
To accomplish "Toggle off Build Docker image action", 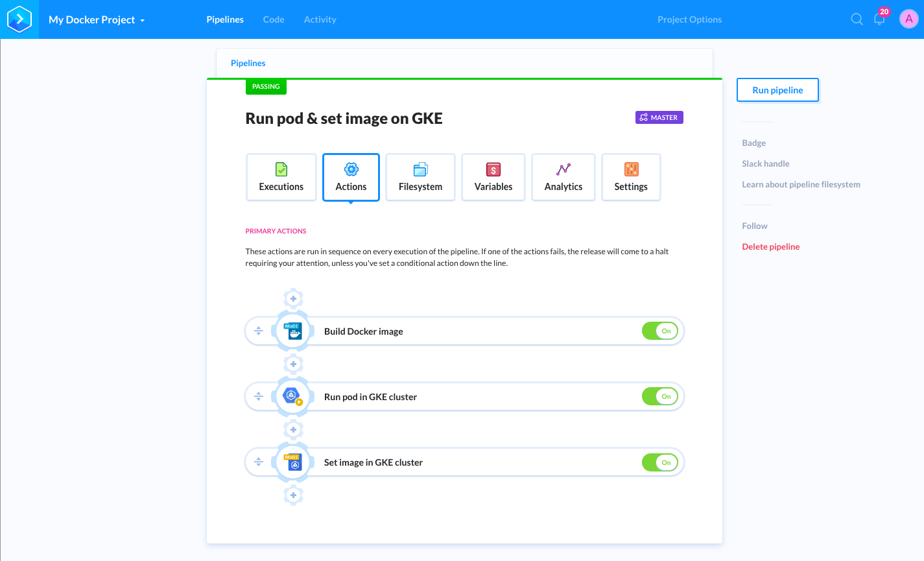I will click(x=660, y=331).
